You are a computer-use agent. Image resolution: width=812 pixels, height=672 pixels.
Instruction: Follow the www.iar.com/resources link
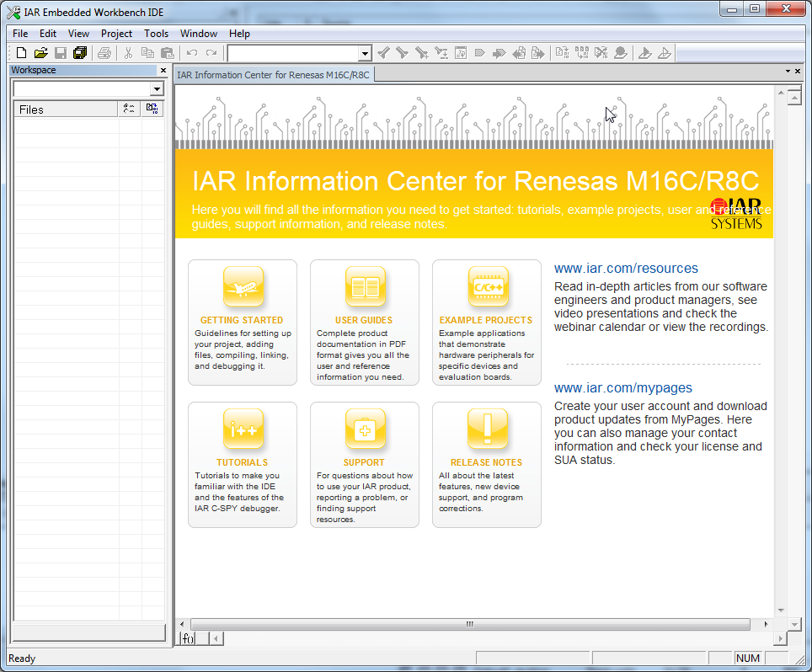(626, 269)
